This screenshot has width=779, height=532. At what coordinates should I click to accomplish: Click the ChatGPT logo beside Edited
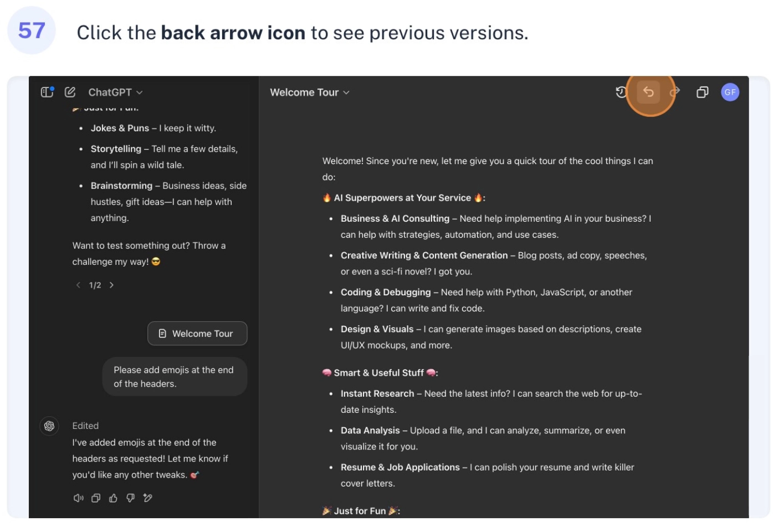(49, 426)
